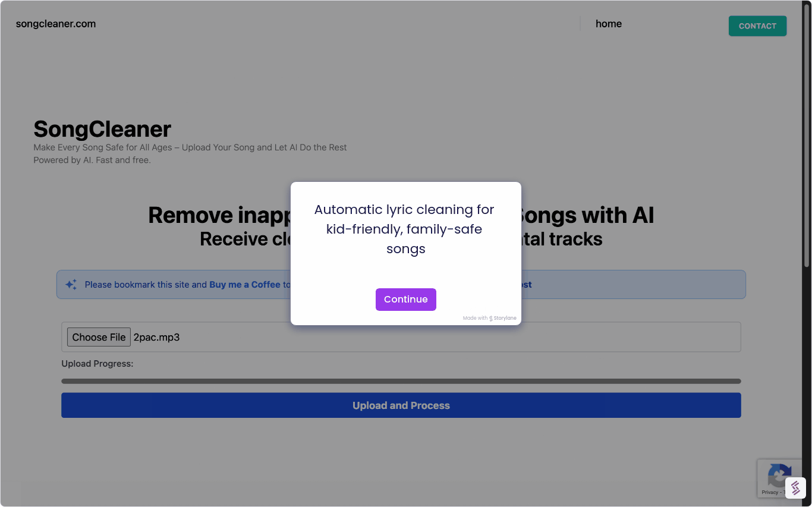Click Upload and Process
Image resolution: width=812 pixels, height=507 pixels.
pos(401,405)
